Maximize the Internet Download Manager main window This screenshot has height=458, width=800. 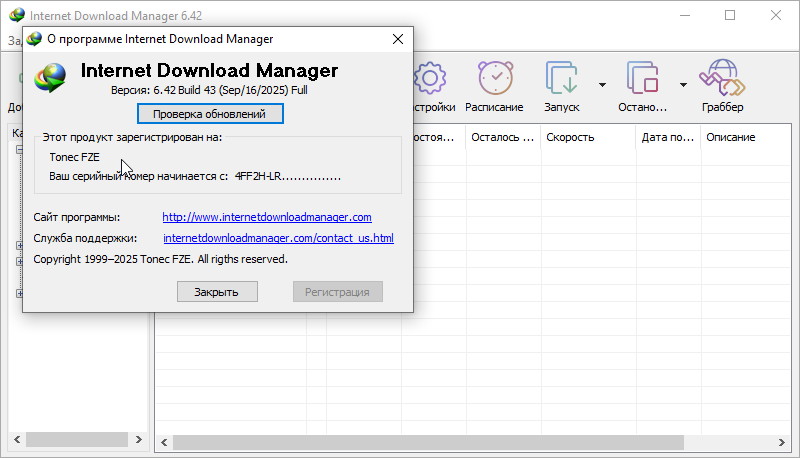730,15
